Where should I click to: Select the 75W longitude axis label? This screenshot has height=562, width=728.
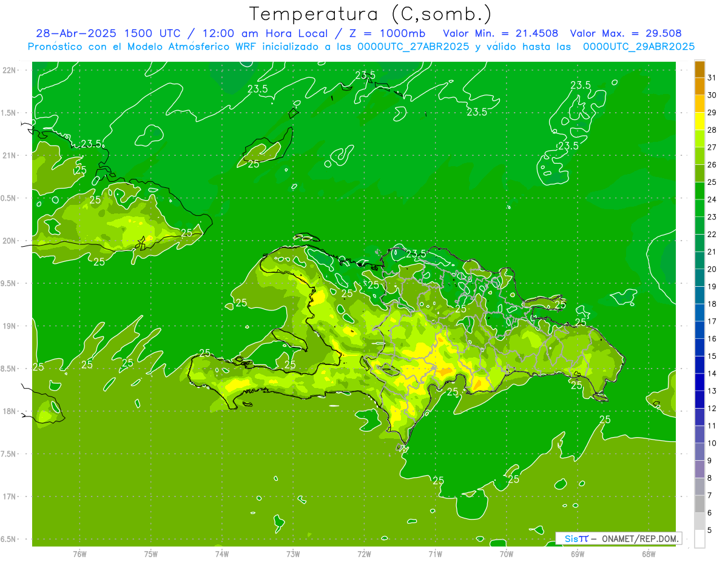151,554
